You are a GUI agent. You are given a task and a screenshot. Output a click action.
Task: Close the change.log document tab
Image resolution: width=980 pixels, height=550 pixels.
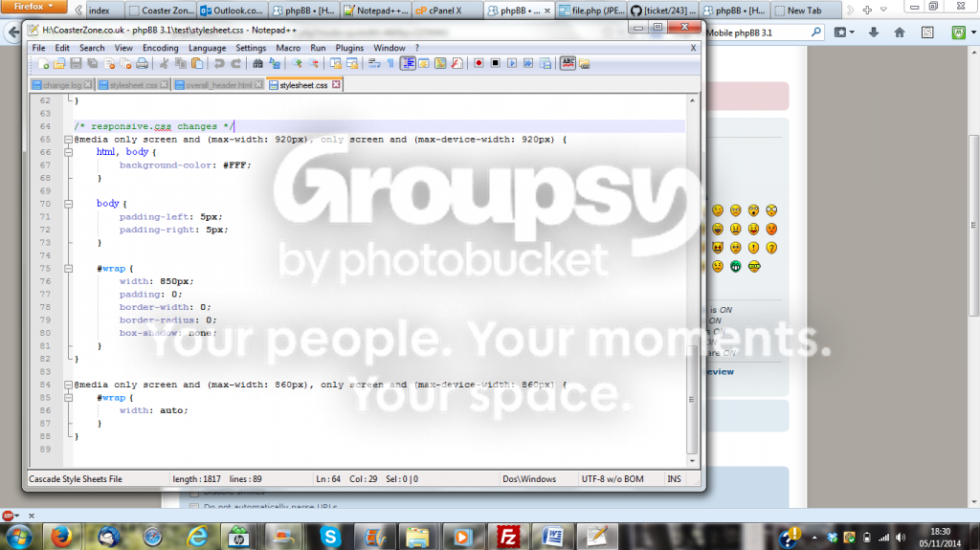click(88, 84)
